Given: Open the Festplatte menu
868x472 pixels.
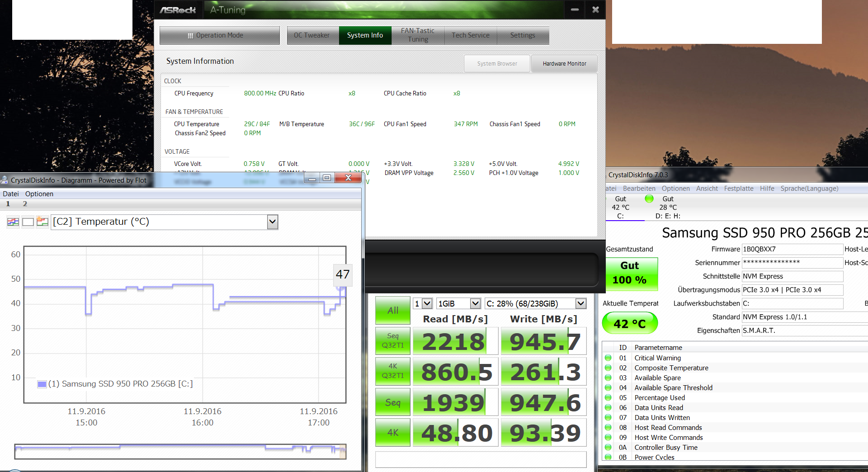Looking at the screenshot, I should (x=739, y=189).
